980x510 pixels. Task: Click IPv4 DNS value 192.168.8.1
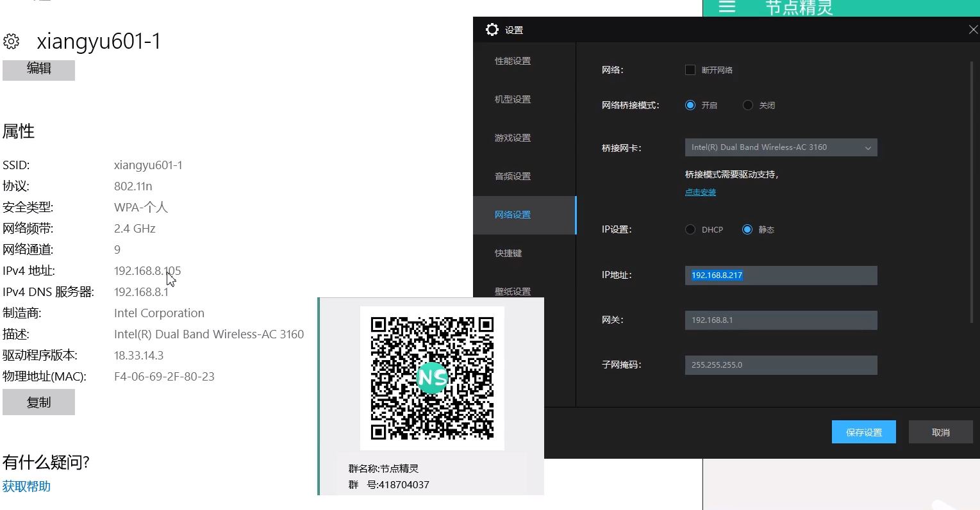141,292
